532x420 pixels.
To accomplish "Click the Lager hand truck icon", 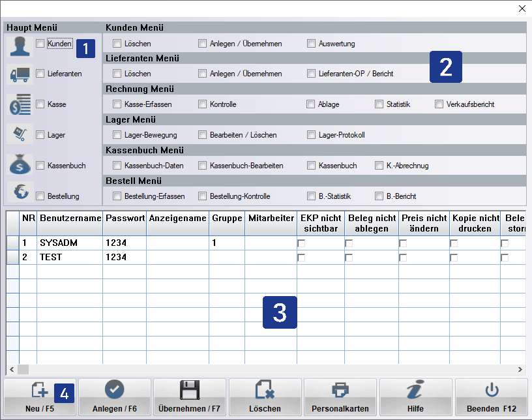I will (x=20, y=134).
